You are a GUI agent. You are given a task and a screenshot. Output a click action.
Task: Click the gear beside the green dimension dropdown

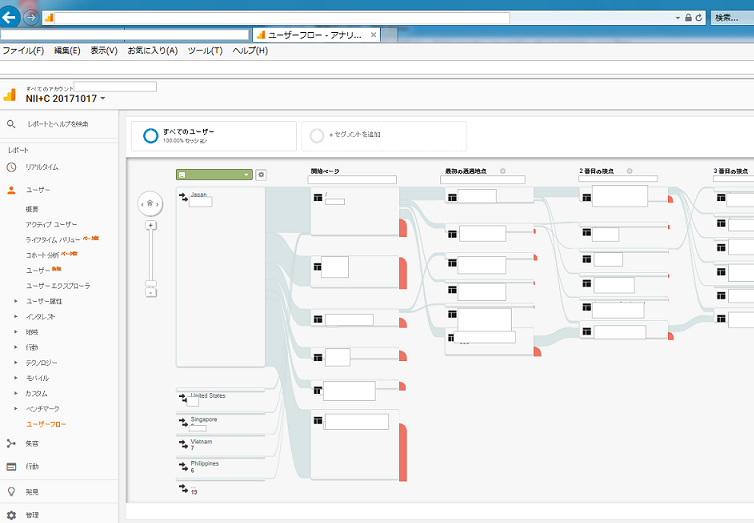pyautogui.click(x=261, y=174)
